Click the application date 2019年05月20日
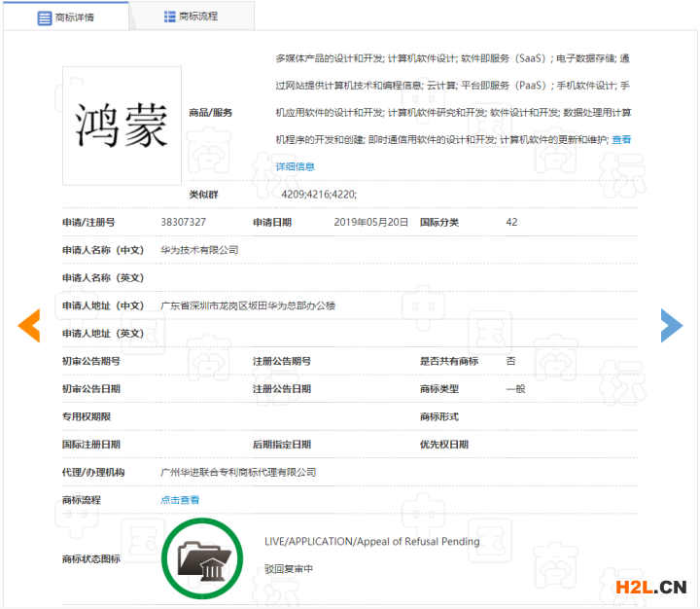This screenshot has height=609, width=700. (370, 223)
